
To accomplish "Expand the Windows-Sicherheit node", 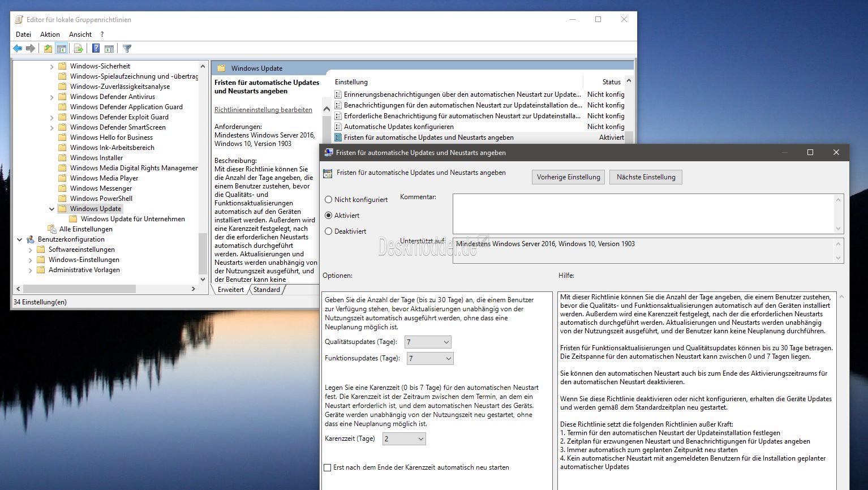I will [x=51, y=66].
